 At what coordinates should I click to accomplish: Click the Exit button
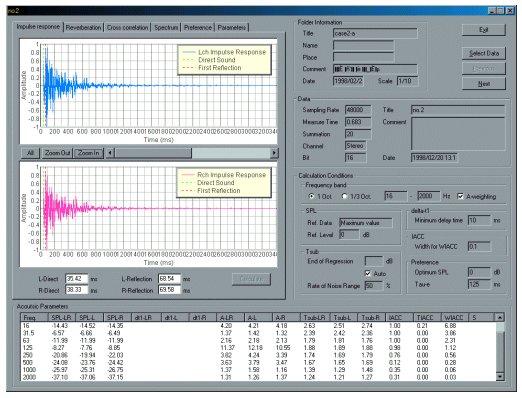point(484,30)
